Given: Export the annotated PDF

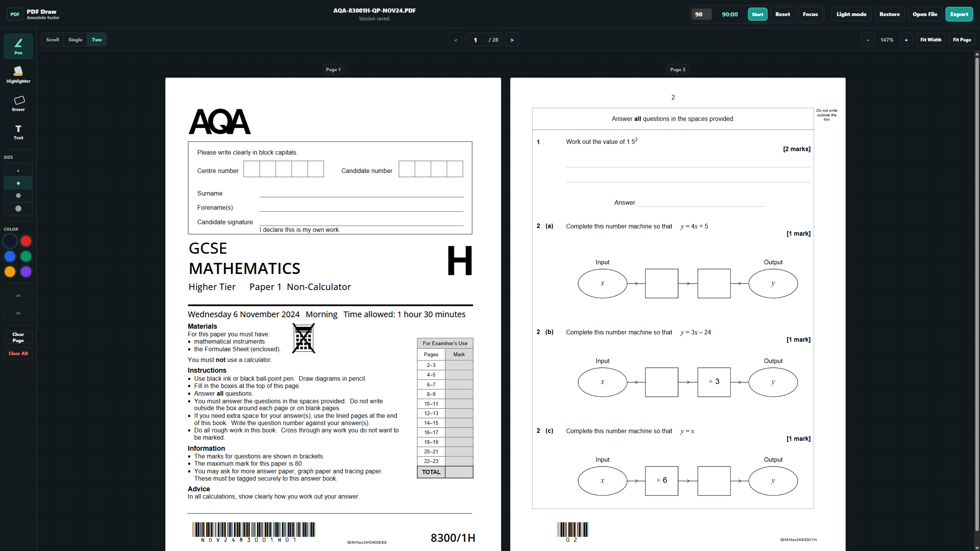Looking at the screenshot, I should [959, 14].
